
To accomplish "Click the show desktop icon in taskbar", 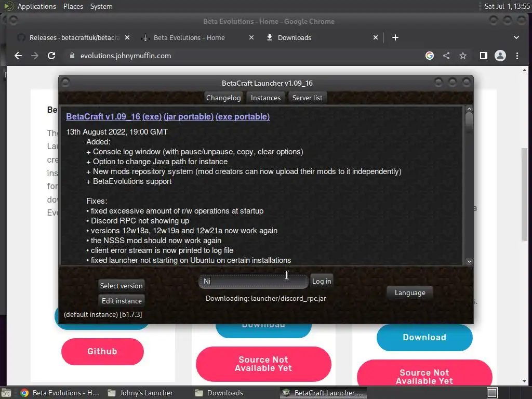I will point(6,393).
